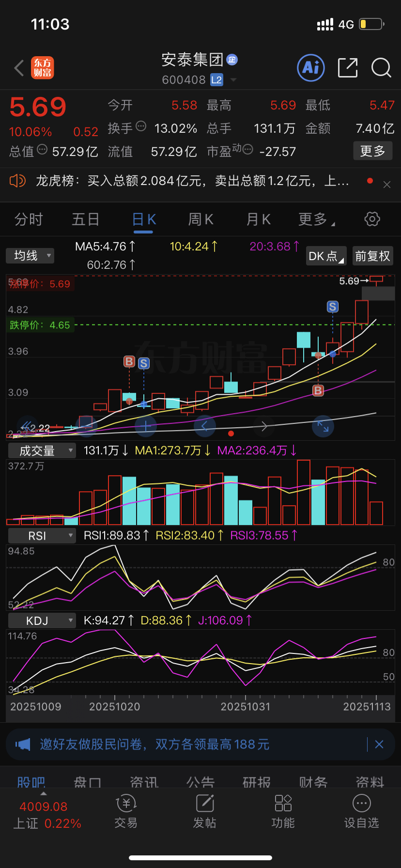Open the 龙虎榜 headline text
This screenshot has width=401, height=868.
pos(192,181)
